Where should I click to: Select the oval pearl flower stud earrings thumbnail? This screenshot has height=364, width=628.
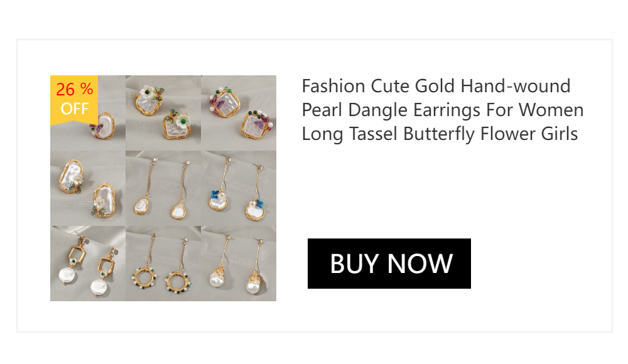tap(88, 188)
